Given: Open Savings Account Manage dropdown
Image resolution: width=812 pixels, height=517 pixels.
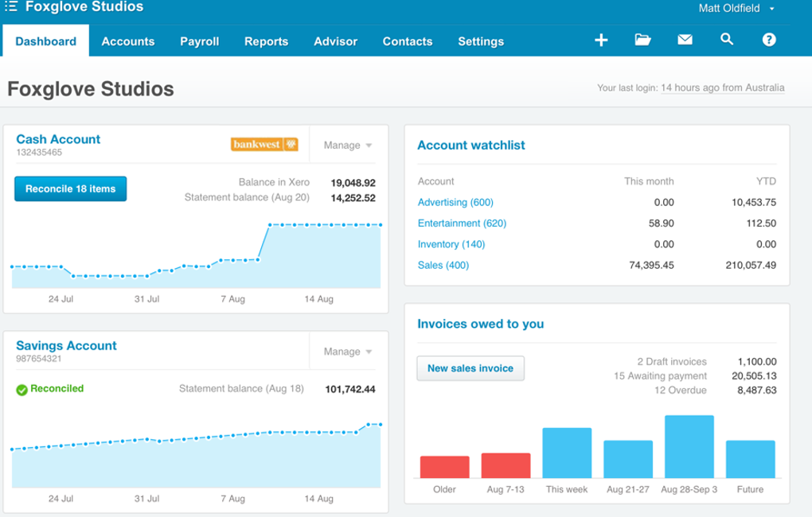Looking at the screenshot, I should pos(348,352).
